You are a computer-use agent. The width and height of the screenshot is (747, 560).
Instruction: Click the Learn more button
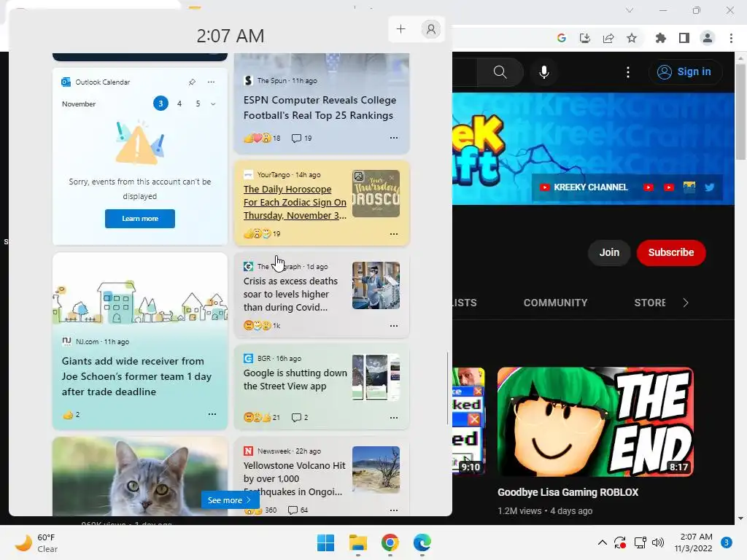click(140, 219)
